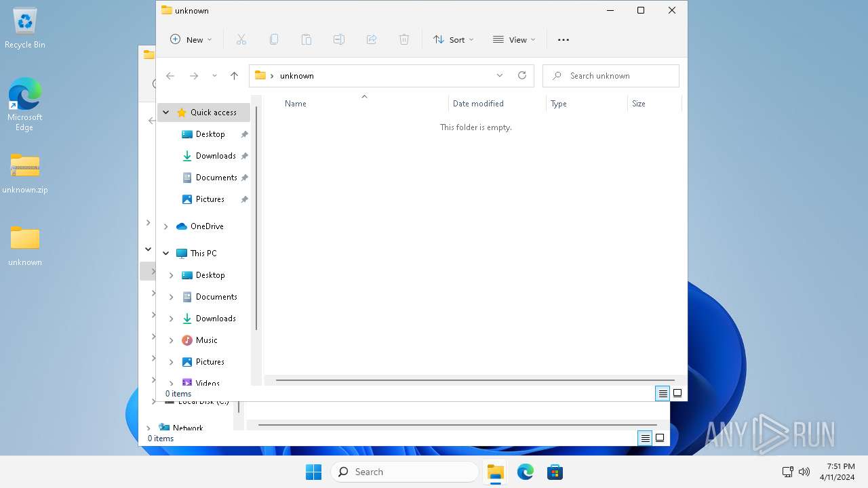Viewport: 868px width, 488px height.
Task: Go up one folder level arrow
Action: 234,76
